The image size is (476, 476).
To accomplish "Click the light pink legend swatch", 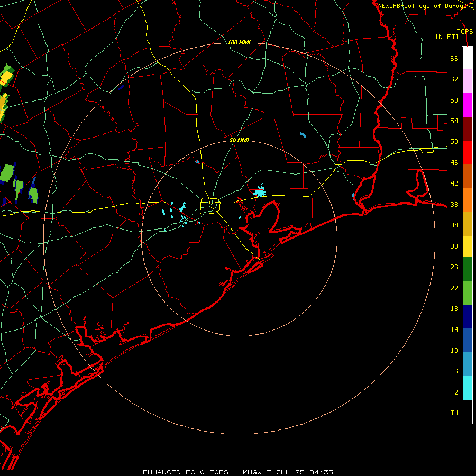I will (x=467, y=81).
